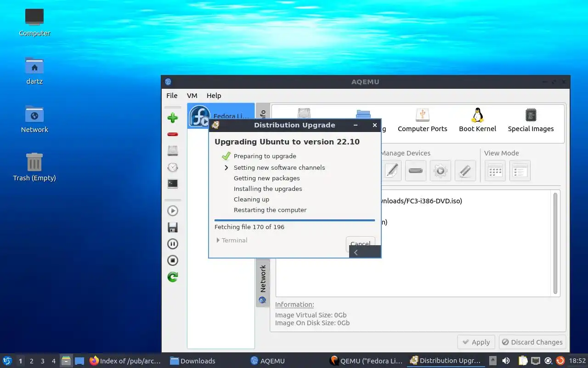Click the device list vertical scrollbar
The height and width of the screenshot is (368, 588).
click(x=555, y=244)
